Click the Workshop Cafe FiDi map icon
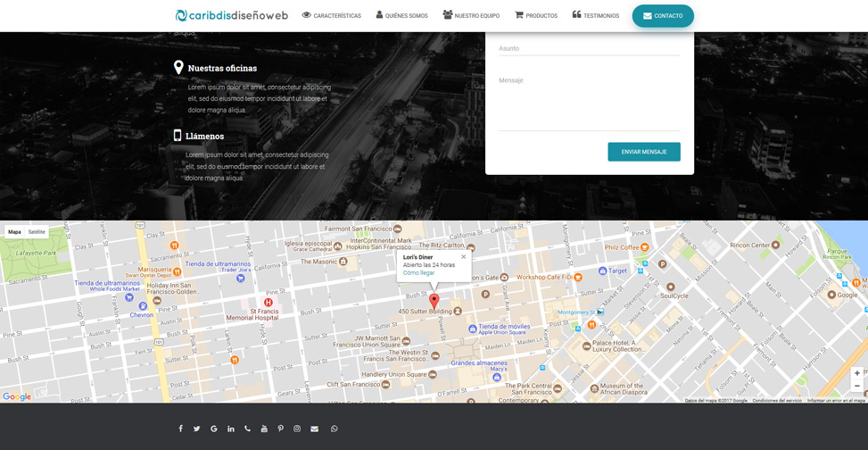The image size is (868, 450). click(x=578, y=277)
